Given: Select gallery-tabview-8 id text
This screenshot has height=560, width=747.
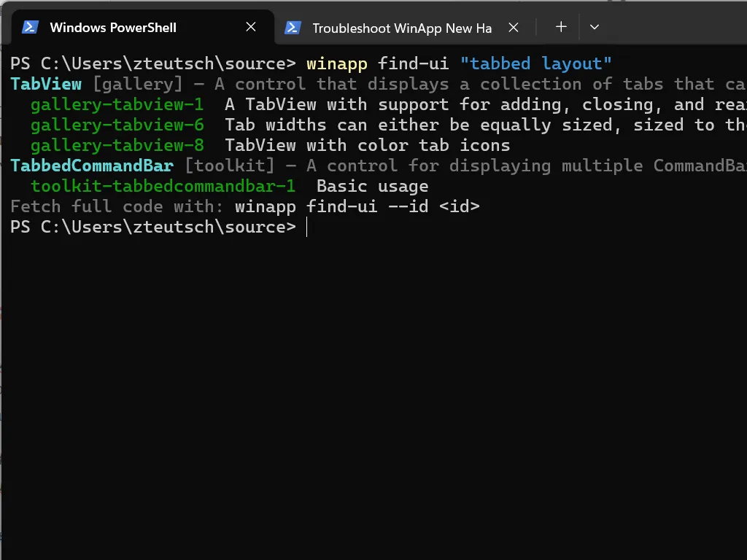Looking at the screenshot, I should click(117, 146).
